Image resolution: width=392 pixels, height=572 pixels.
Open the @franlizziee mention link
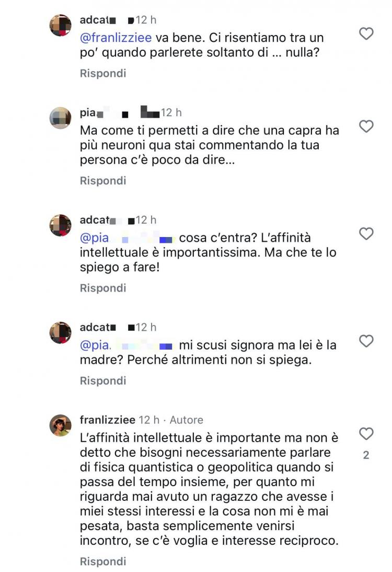pyautogui.click(x=116, y=38)
